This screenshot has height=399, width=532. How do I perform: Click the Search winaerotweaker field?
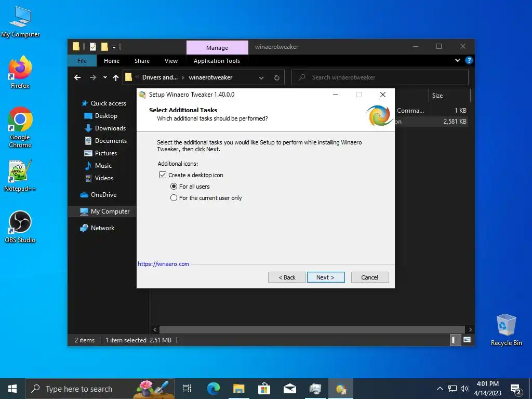pos(380,77)
